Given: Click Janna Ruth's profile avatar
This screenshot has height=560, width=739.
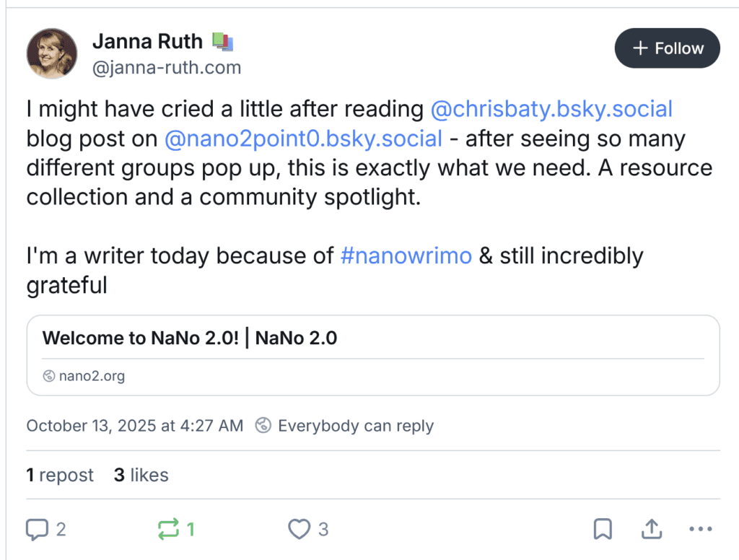Looking at the screenshot, I should click(x=51, y=53).
